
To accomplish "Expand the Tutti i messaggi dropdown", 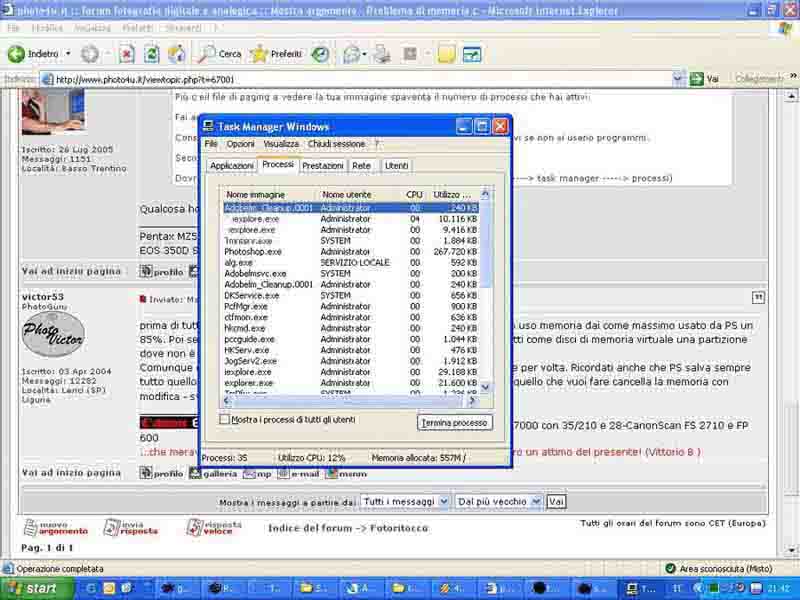I will 405,501.
